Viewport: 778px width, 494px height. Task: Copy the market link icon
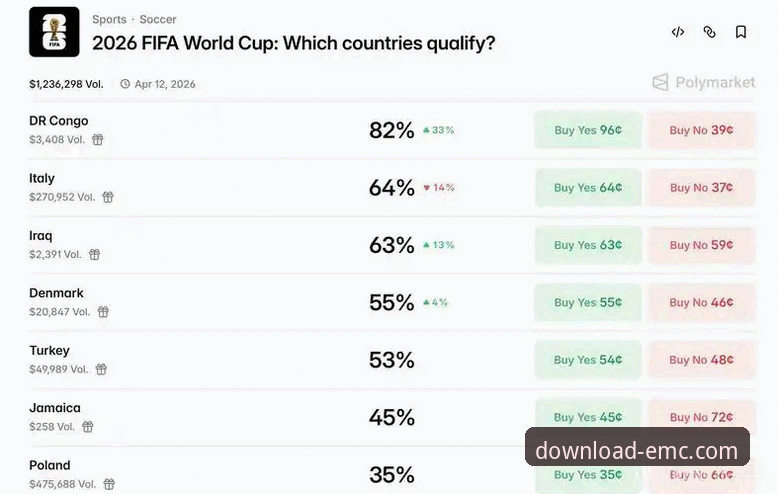pos(710,32)
